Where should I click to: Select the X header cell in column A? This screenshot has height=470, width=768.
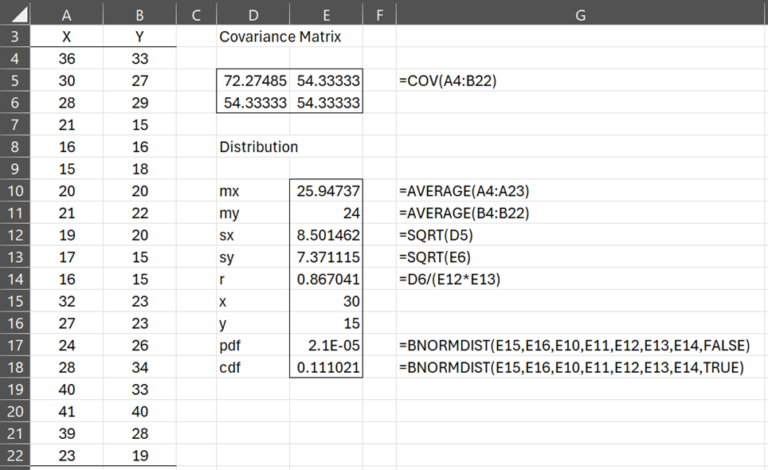tap(66, 37)
